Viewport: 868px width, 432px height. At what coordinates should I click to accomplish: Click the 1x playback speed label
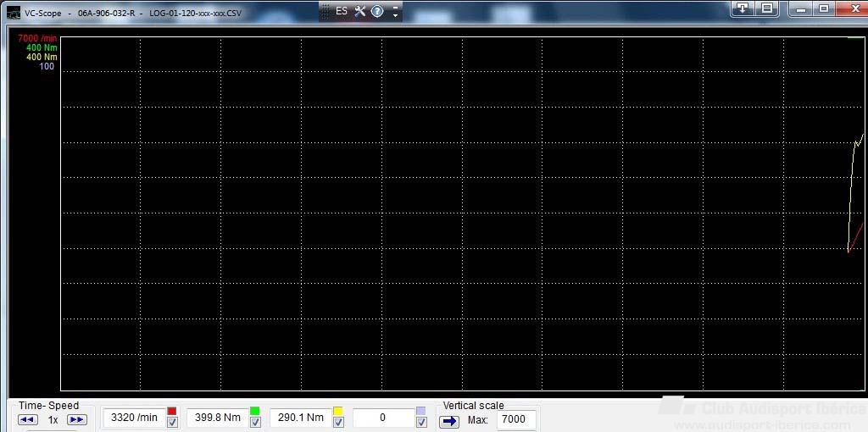53,420
